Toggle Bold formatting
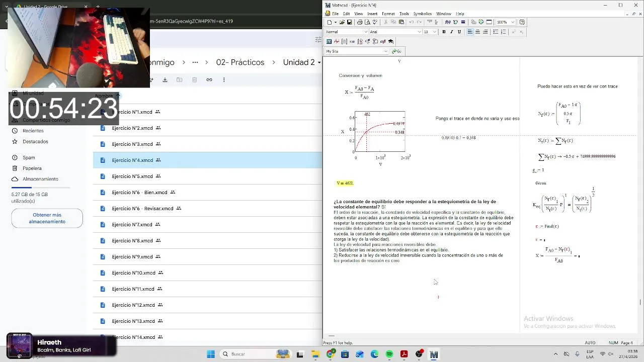The height and width of the screenshot is (362, 644). 444,32
